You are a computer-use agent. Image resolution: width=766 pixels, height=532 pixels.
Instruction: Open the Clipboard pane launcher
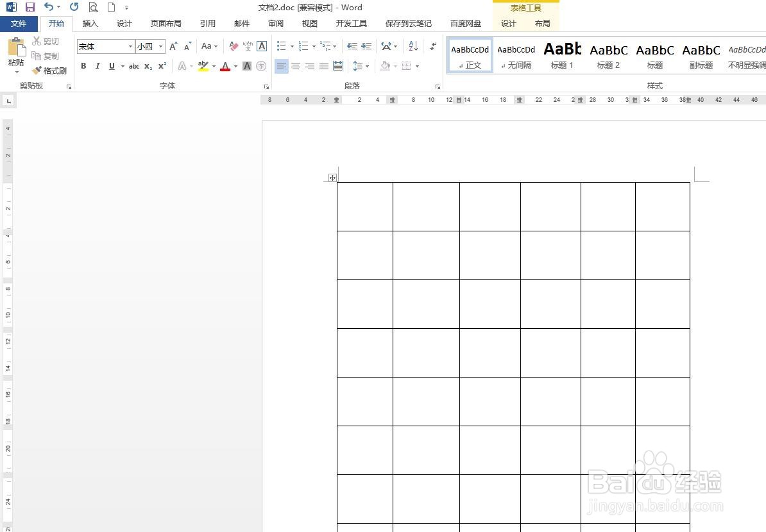69,87
